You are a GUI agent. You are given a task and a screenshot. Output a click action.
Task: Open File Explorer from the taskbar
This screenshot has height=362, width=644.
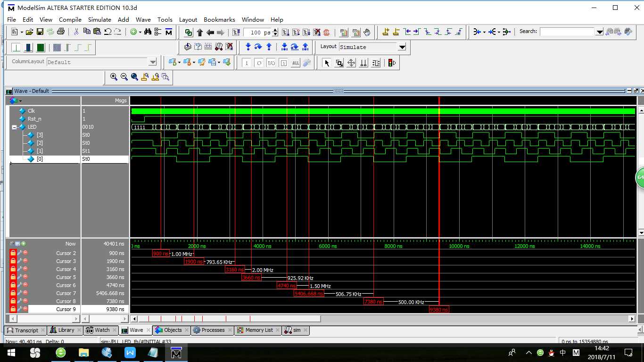coord(83,353)
